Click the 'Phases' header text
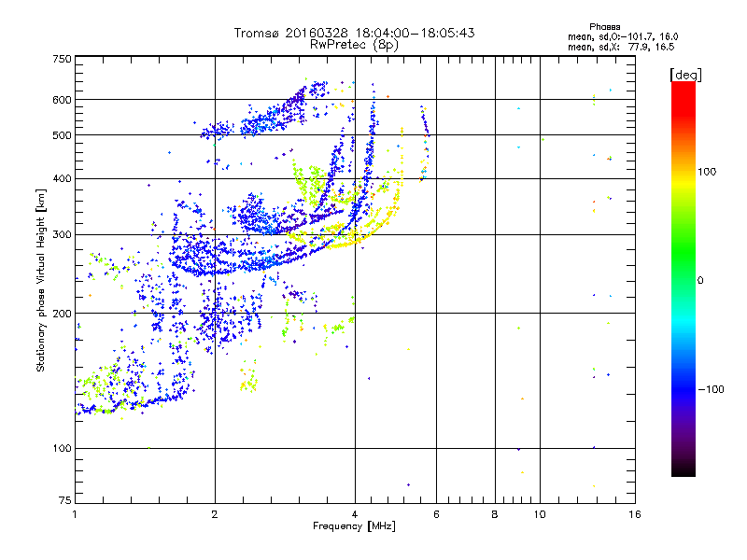 [604, 27]
